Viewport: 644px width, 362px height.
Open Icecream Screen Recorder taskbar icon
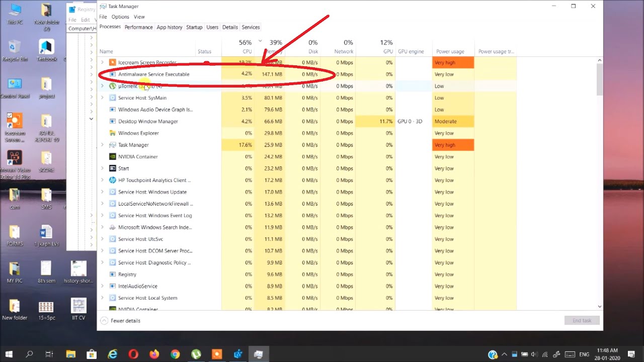pyautogui.click(x=217, y=354)
